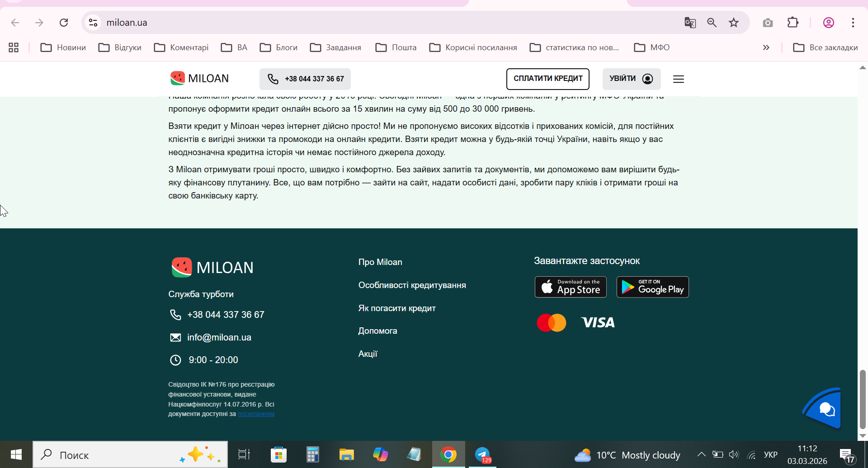Open the volume speaker control
The height and width of the screenshot is (468, 868).
pyautogui.click(x=733, y=454)
